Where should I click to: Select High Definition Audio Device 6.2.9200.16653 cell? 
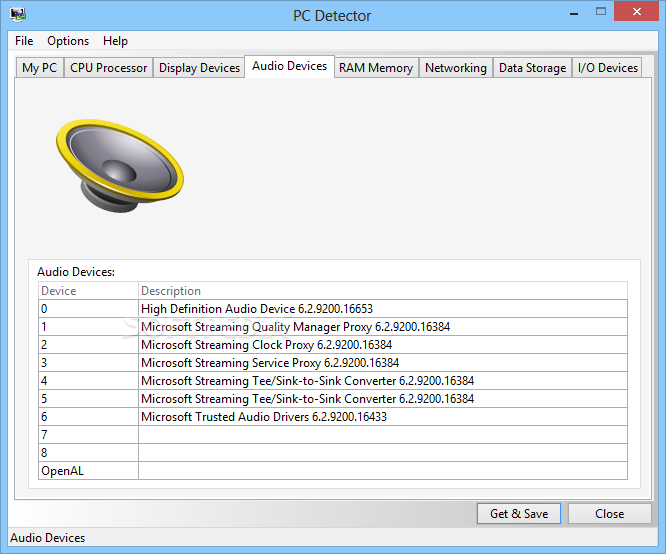[383, 309]
